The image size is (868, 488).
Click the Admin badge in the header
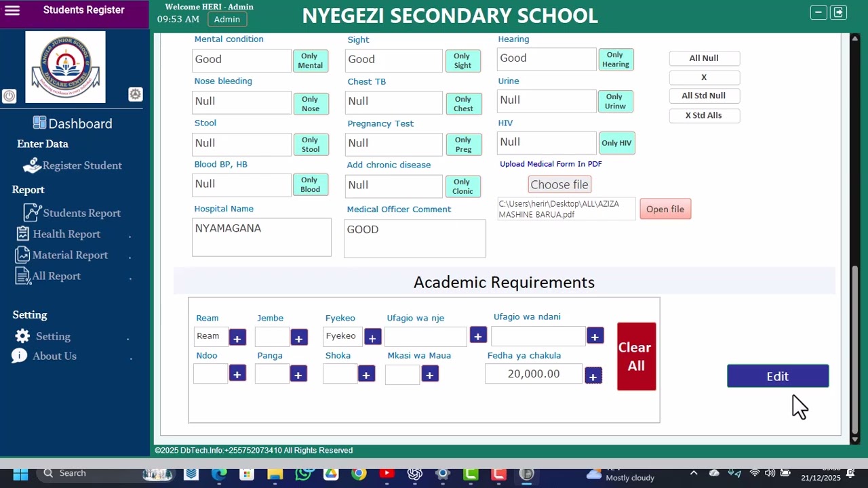point(227,19)
